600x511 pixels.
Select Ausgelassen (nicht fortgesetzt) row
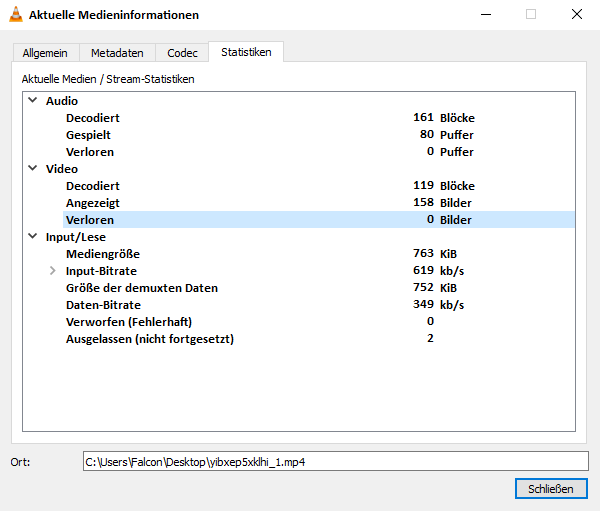pos(149,339)
